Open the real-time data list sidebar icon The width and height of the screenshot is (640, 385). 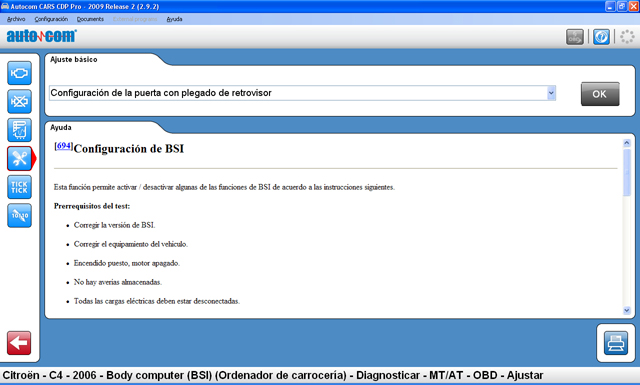point(19,130)
